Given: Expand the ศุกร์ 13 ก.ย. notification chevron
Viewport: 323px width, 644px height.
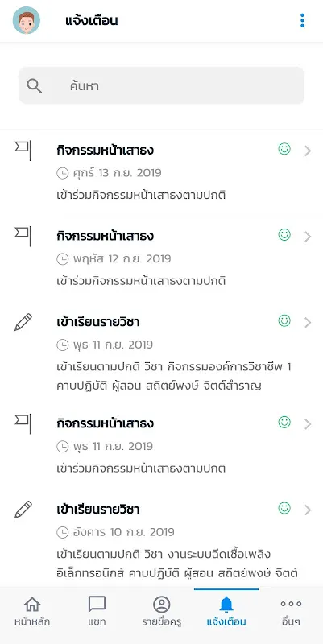Looking at the screenshot, I should coord(308,151).
